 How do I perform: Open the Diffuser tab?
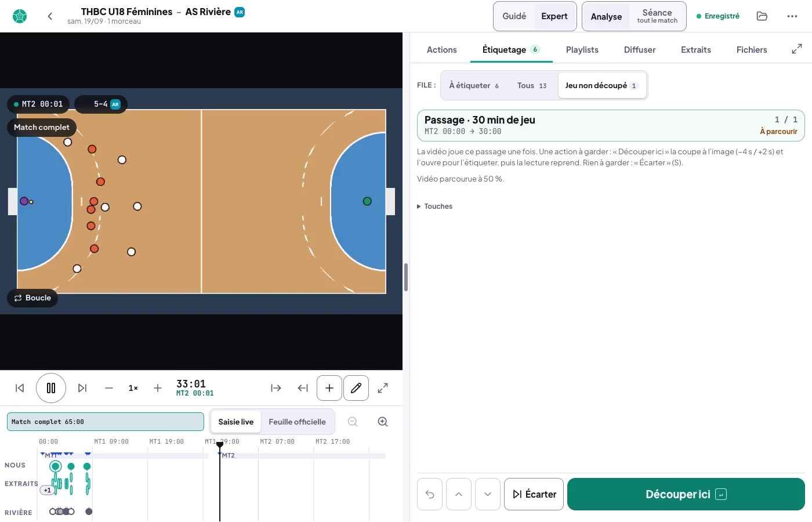[x=640, y=50]
